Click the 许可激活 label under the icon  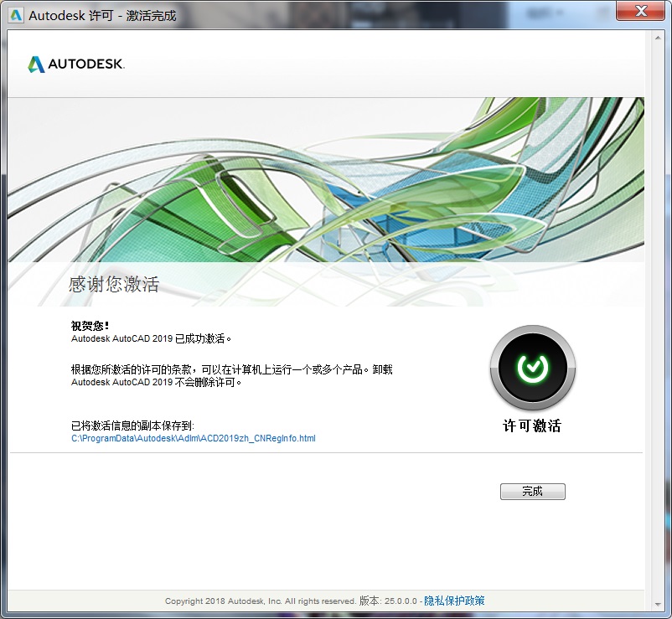click(x=532, y=426)
